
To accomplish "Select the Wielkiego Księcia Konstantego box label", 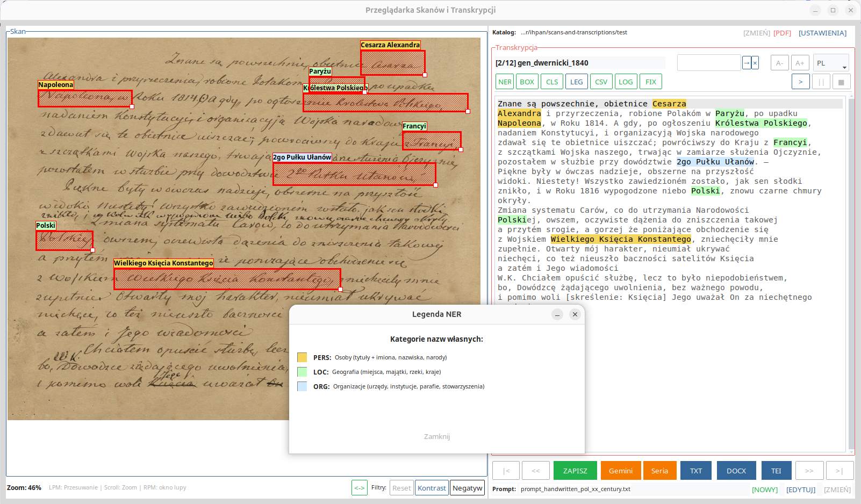I will click(163, 263).
